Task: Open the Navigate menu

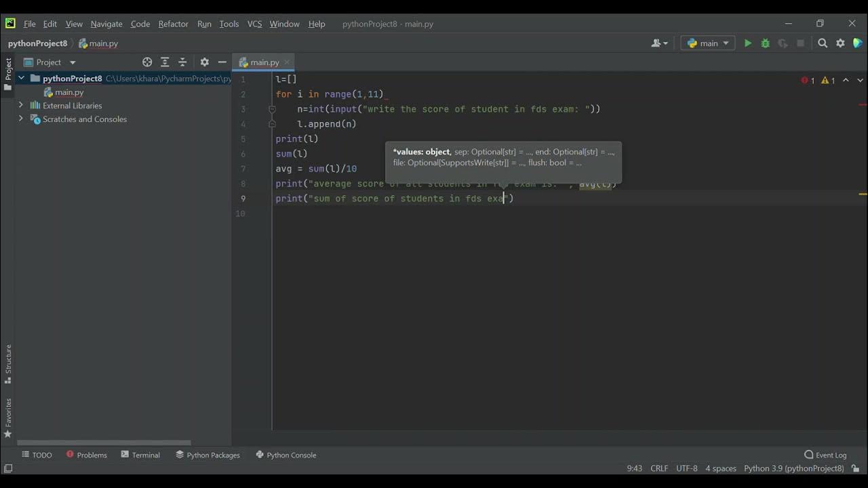Action: click(106, 24)
